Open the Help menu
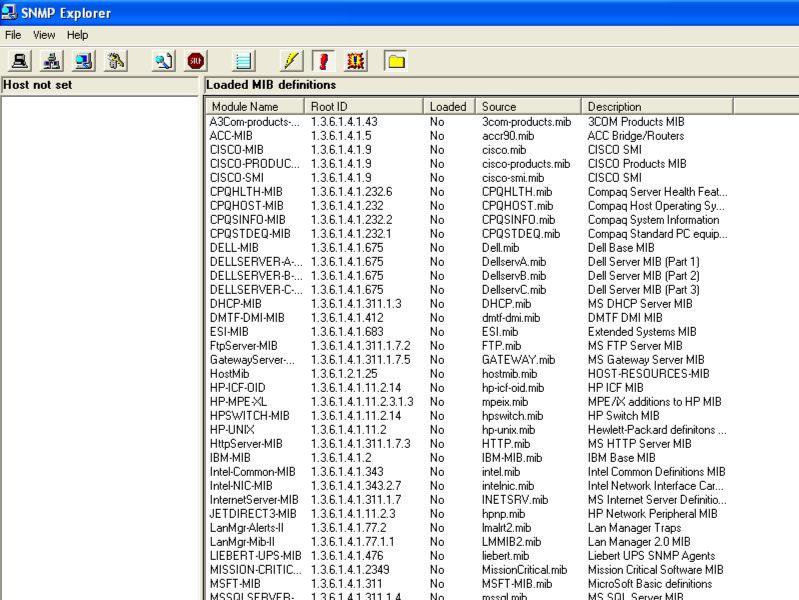The height and width of the screenshot is (600, 799). click(x=77, y=35)
